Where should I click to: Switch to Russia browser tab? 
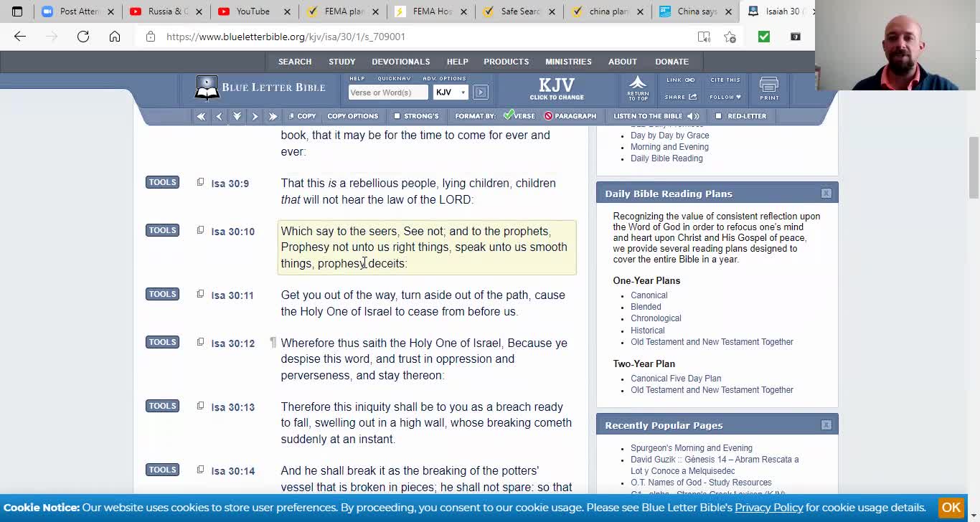tap(167, 11)
